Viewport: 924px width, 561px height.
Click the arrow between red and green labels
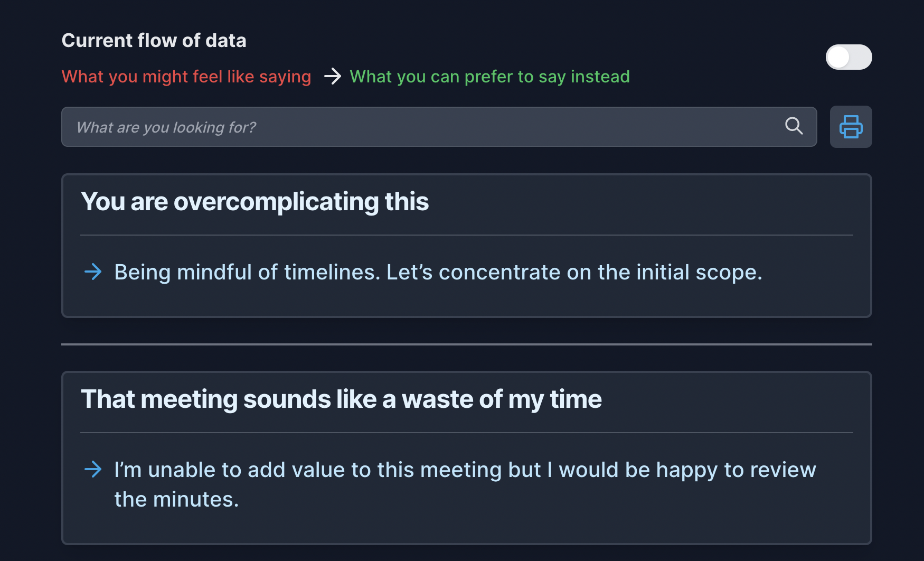coord(332,77)
